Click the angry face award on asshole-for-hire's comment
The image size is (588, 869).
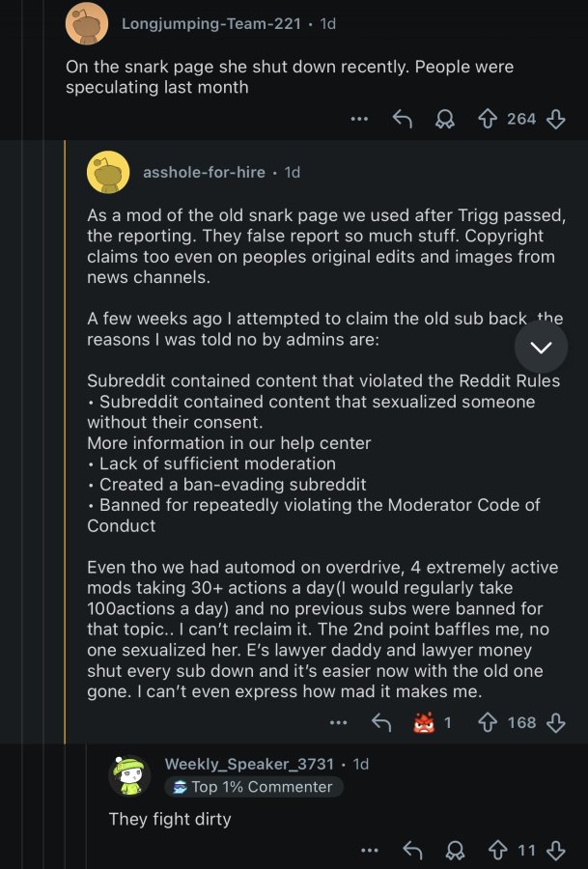tap(425, 722)
